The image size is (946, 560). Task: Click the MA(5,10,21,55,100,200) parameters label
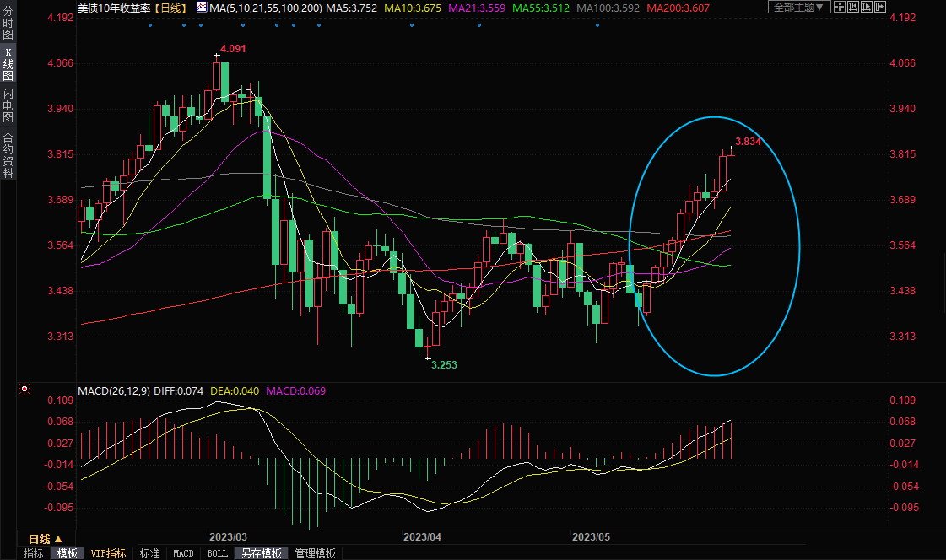point(266,8)
